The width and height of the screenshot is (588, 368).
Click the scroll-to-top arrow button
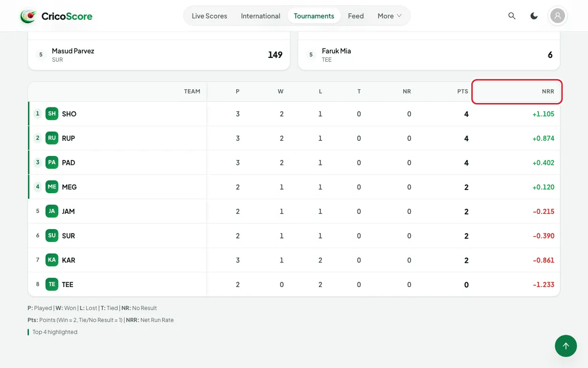(566, 346)
